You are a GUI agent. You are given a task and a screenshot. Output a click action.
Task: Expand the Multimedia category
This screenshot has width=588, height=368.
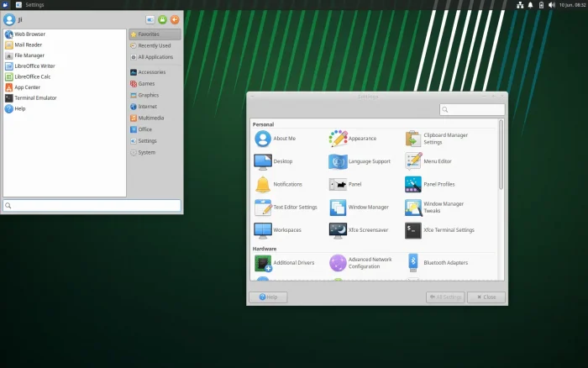(155, 118)
